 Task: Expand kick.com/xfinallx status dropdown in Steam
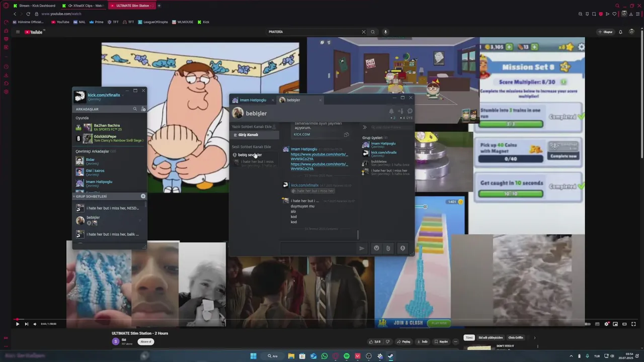tap(122, 96)
